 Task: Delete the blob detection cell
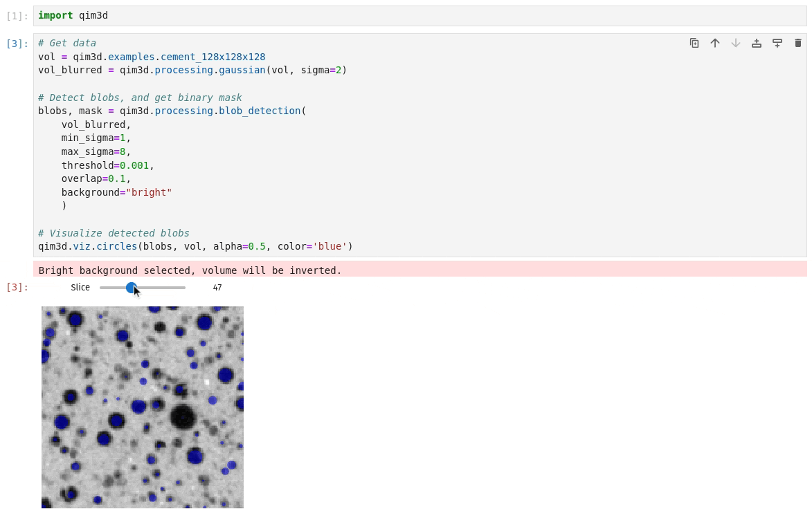point(798,43)
